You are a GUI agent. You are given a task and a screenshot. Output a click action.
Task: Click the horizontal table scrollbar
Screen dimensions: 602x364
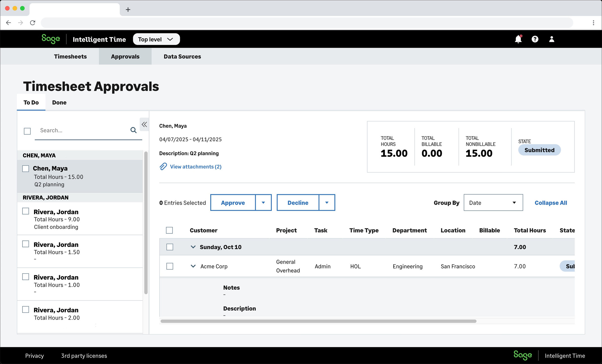point(318,321)
